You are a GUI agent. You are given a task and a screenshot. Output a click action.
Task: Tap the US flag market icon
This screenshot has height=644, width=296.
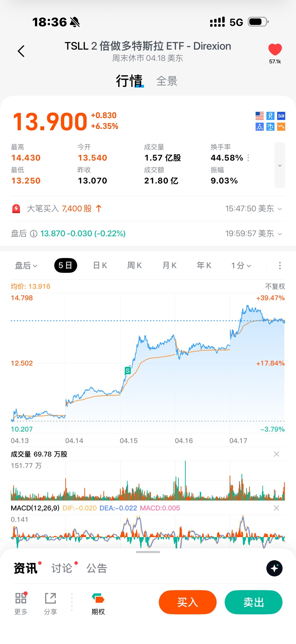(259, 116)
